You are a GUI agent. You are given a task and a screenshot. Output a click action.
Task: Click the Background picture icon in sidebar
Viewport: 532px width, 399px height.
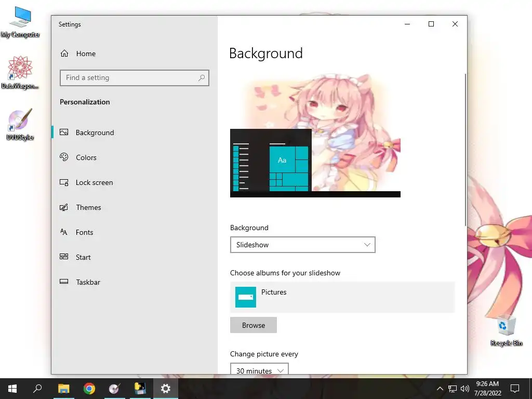[64, 132]
